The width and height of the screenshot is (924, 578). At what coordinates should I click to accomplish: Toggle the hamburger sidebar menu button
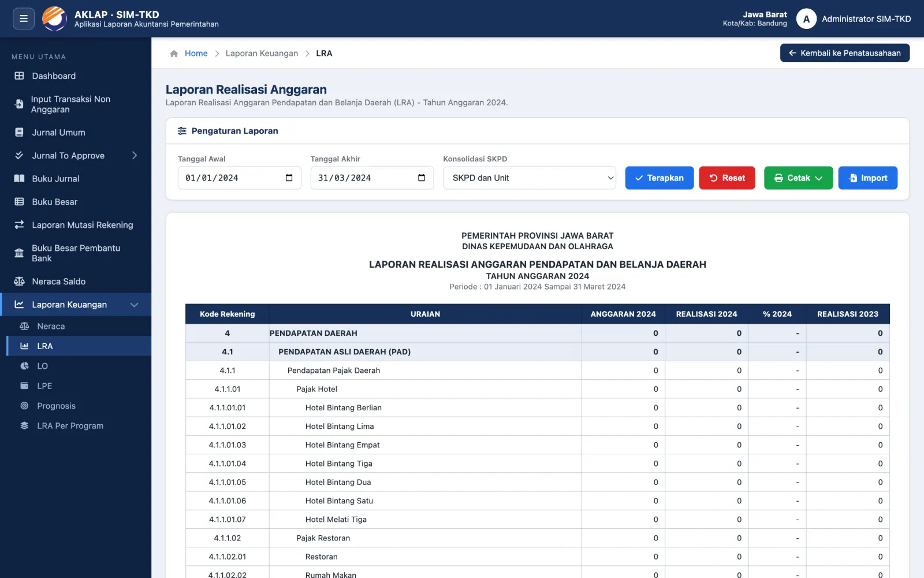pyautogui.click(x=24, y=18)
